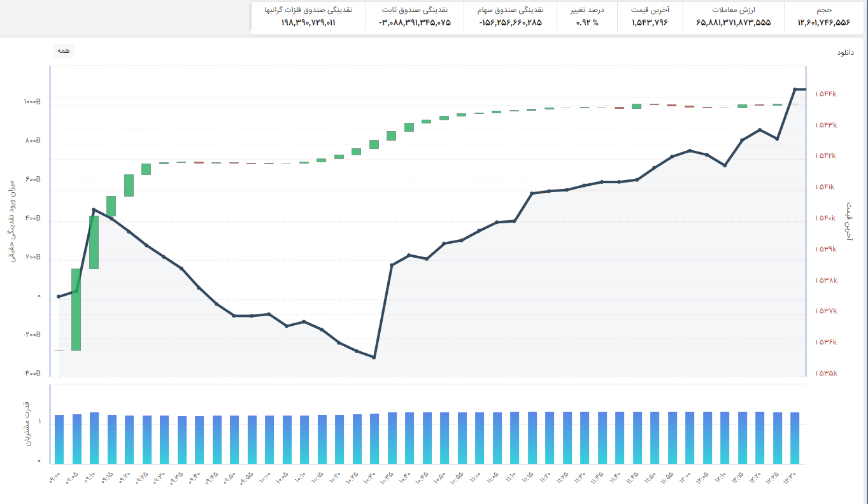
Task: Select the first buyer-power bar at 09:00
Action: [59, 439]
